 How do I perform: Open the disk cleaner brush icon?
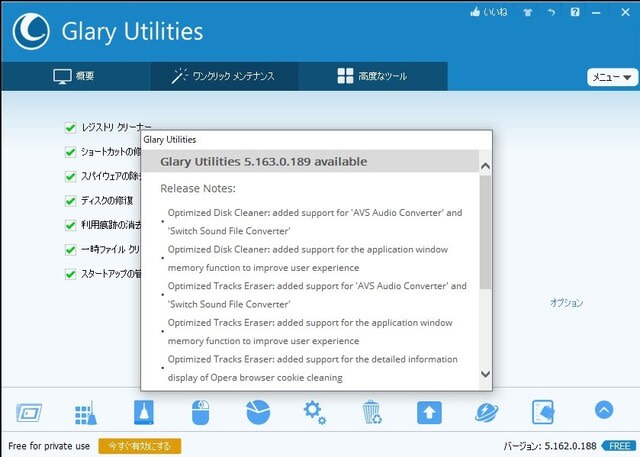click(x=144, y=412)
